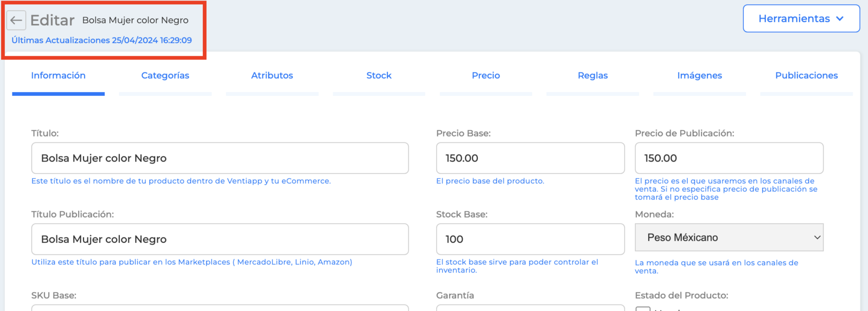Go to the Atributos tab

[x=272, y=75]
